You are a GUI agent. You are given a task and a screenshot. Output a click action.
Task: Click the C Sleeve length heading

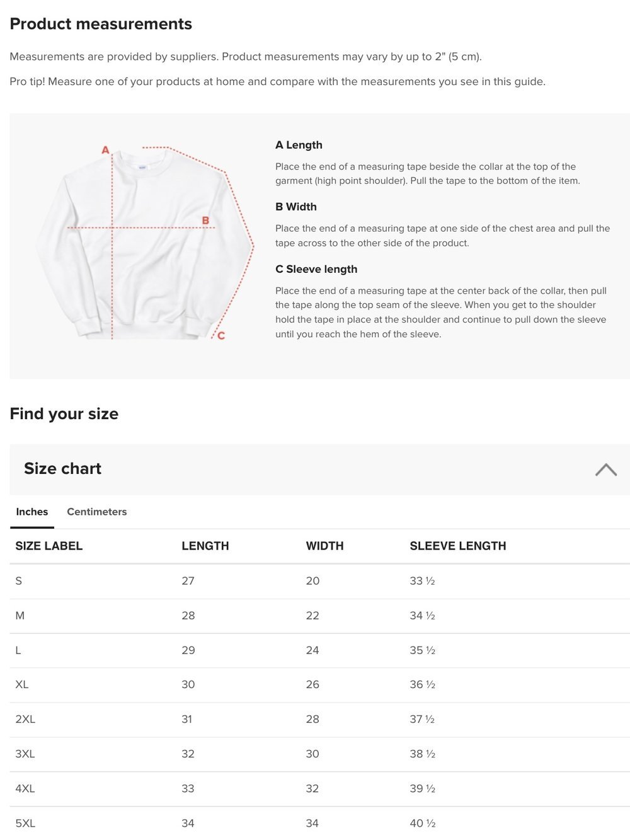point(316,269)
